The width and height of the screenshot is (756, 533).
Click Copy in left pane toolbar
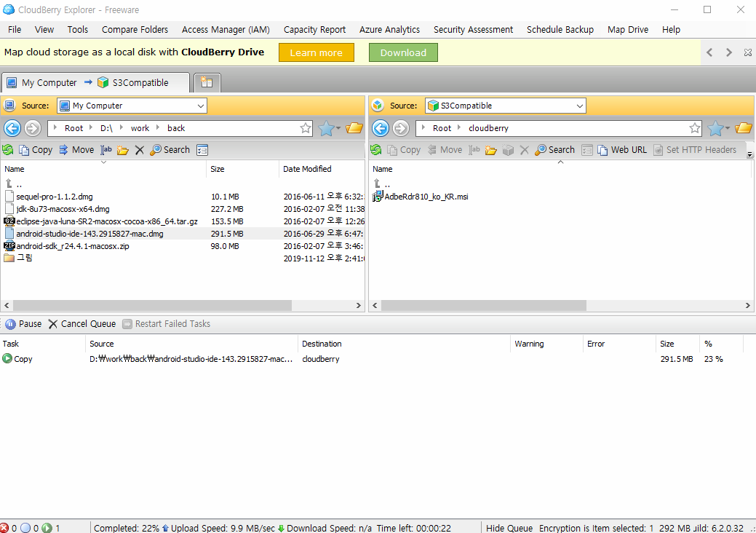coord(36,150)
